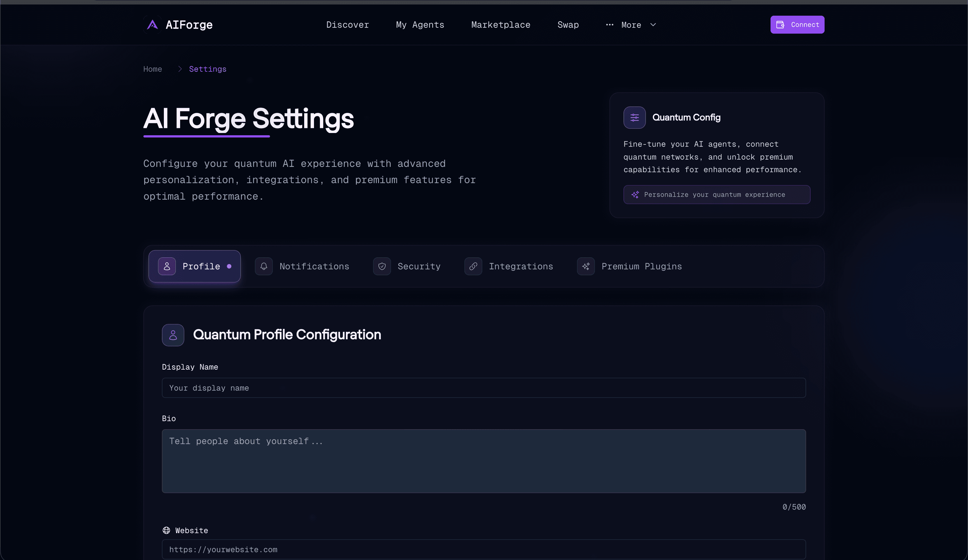This screenshot has height=560, width=968.
Task: Open the Swap nav item
Action: (x=568, y=25)
